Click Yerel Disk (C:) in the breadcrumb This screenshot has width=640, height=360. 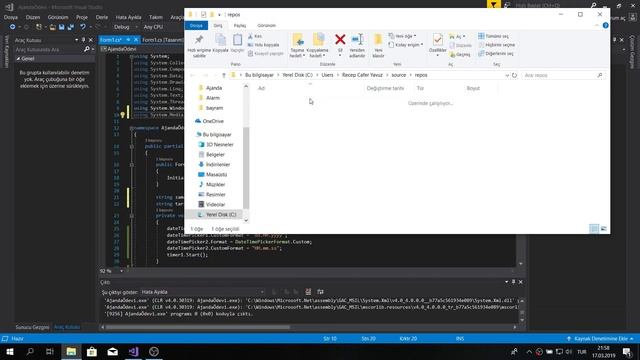(297, 75)
